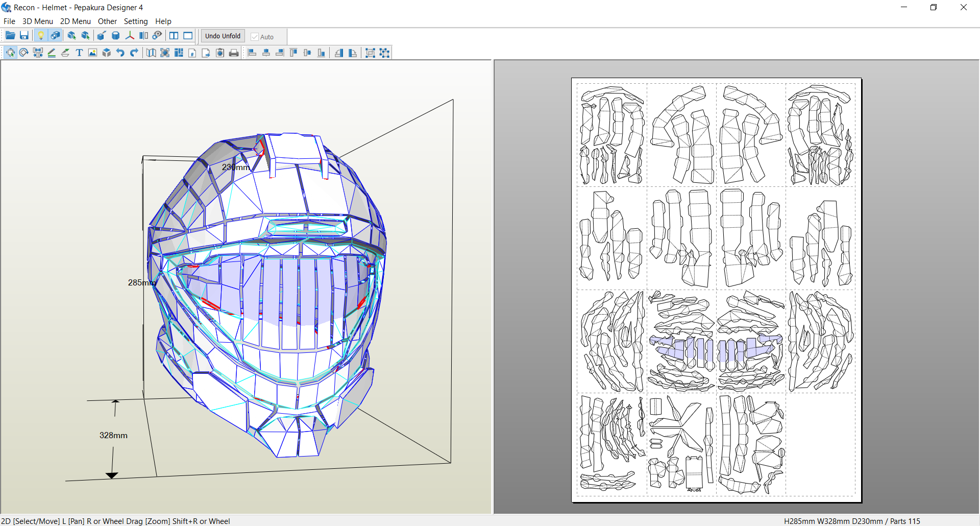Click the Redo arrow icon

(x=134, y=53)
